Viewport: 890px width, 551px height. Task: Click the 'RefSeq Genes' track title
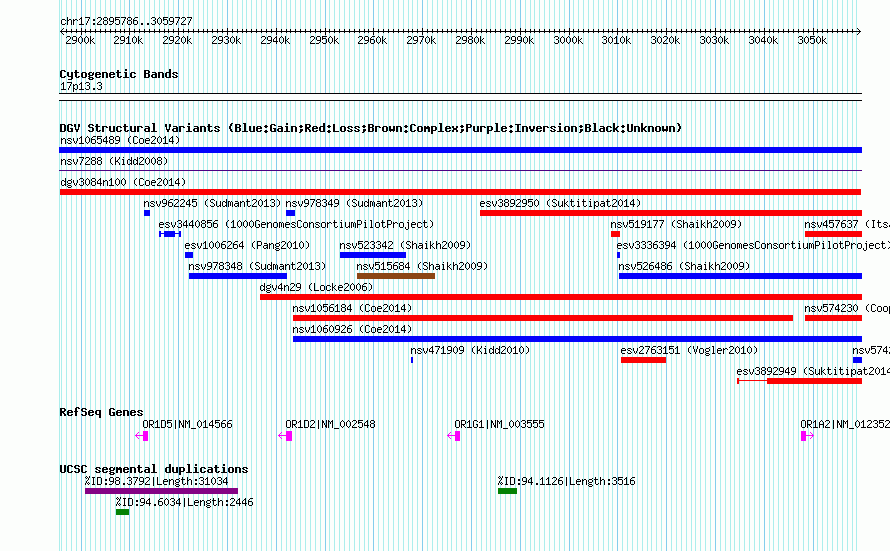coord(101,412)
